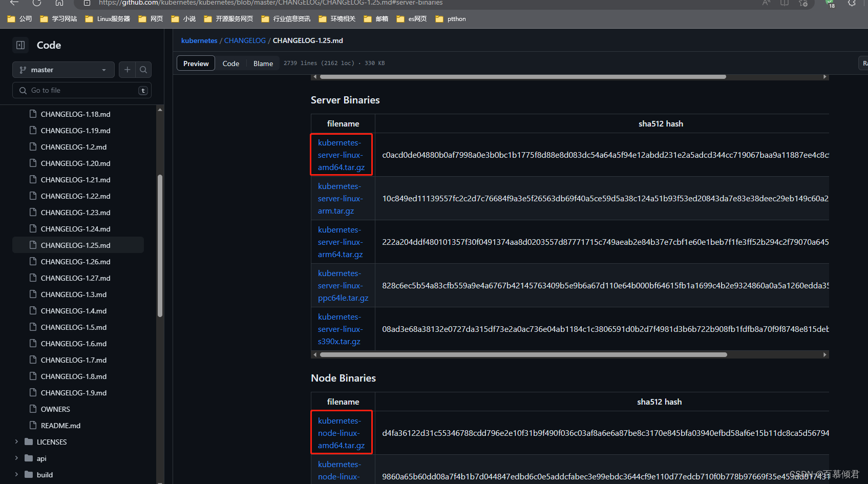The image size is (868, 484).
Task: Open the 开源服务网页 bookmark folder
Action: pos(228,19)
